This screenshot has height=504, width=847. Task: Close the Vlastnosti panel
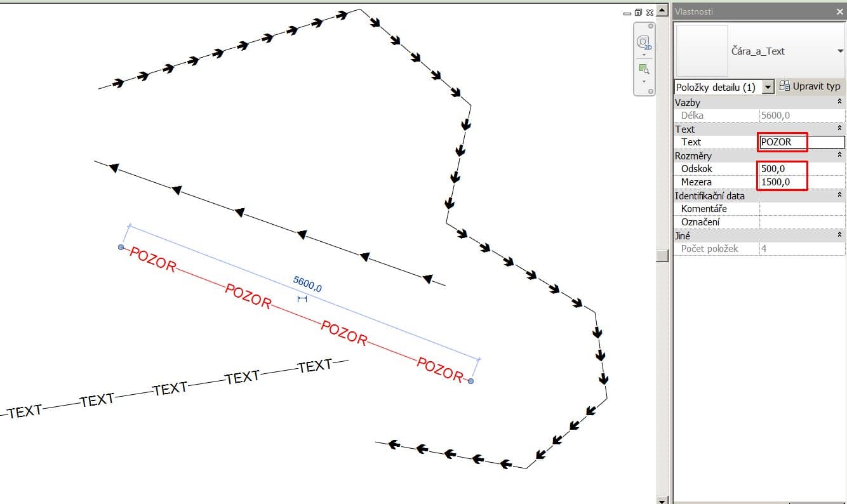pos(839,11)
